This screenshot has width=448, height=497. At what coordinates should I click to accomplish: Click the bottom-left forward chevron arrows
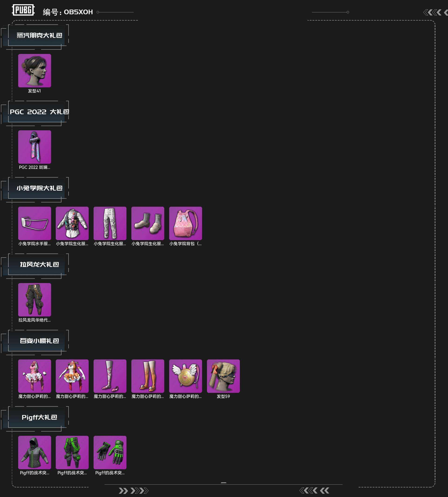click(x=133, y=491)
